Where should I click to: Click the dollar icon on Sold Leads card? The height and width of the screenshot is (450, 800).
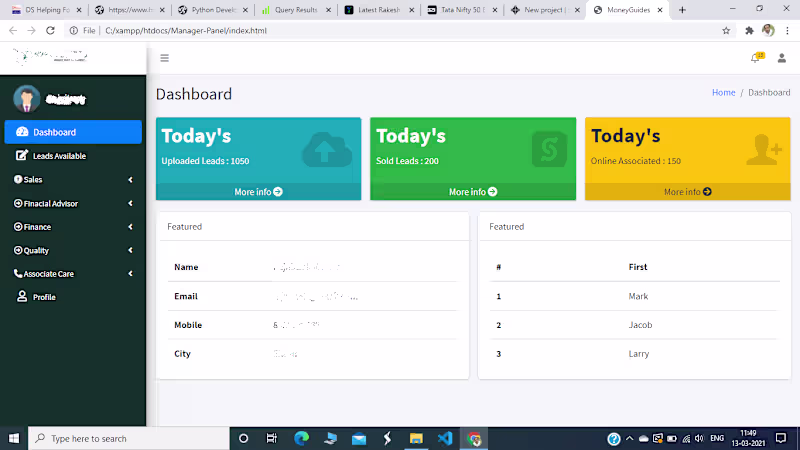(549, 149)
